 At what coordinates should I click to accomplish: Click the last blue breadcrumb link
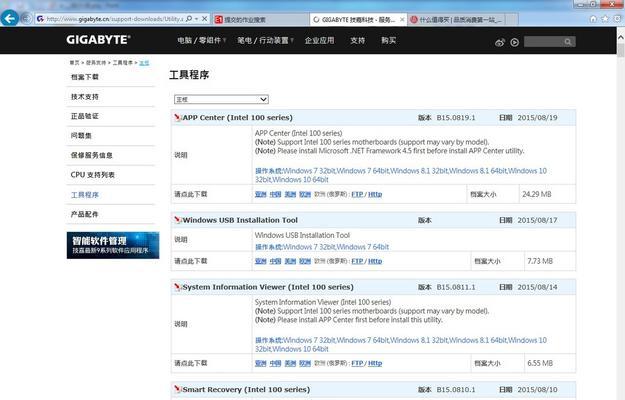(x=144, y=63)
